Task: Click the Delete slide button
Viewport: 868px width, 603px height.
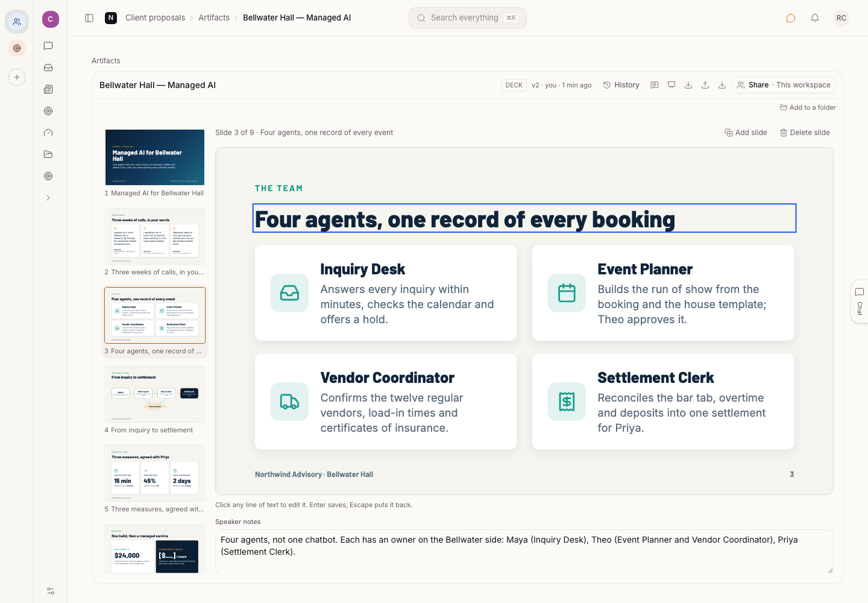Action: coord(805,133)
